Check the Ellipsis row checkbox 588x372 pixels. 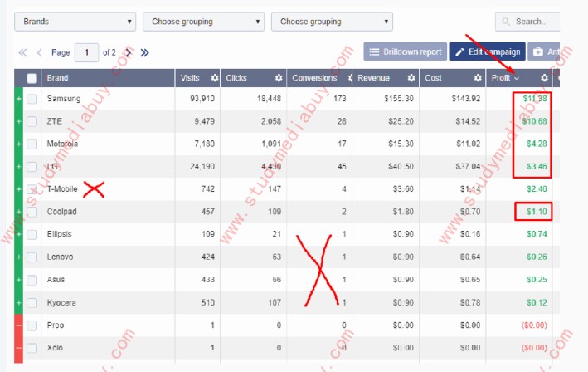(32, 234)
